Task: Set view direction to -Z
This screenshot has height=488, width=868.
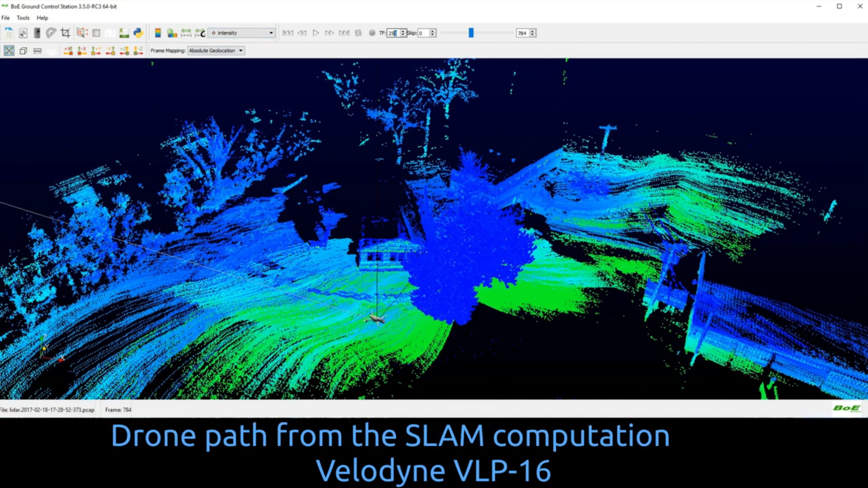Action: (x=138, y=51)
